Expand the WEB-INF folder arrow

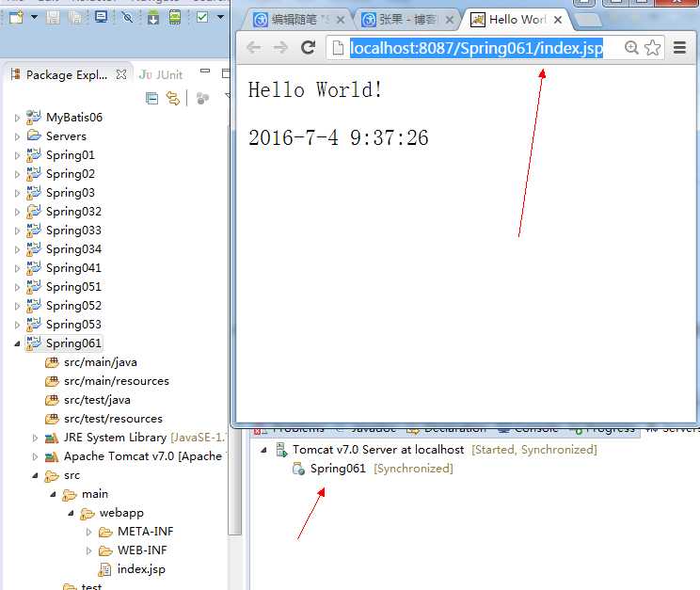point(88,550)
